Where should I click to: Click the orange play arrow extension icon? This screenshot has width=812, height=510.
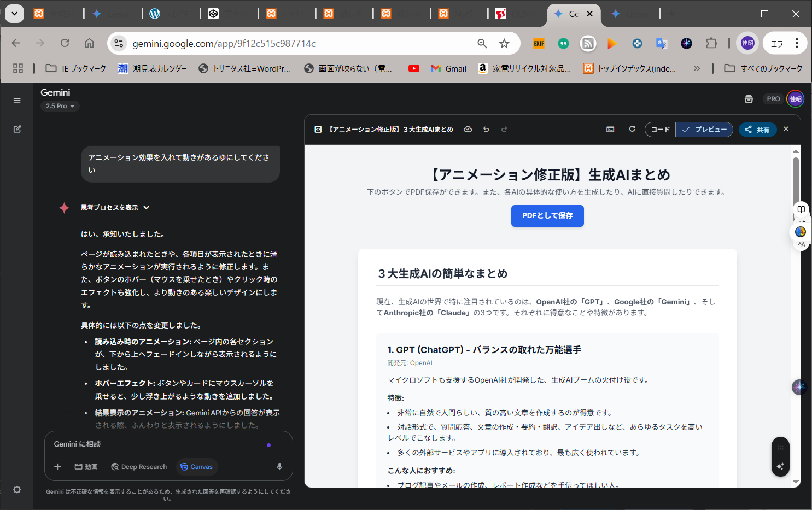pyautogui.click(x=612, y=43)
